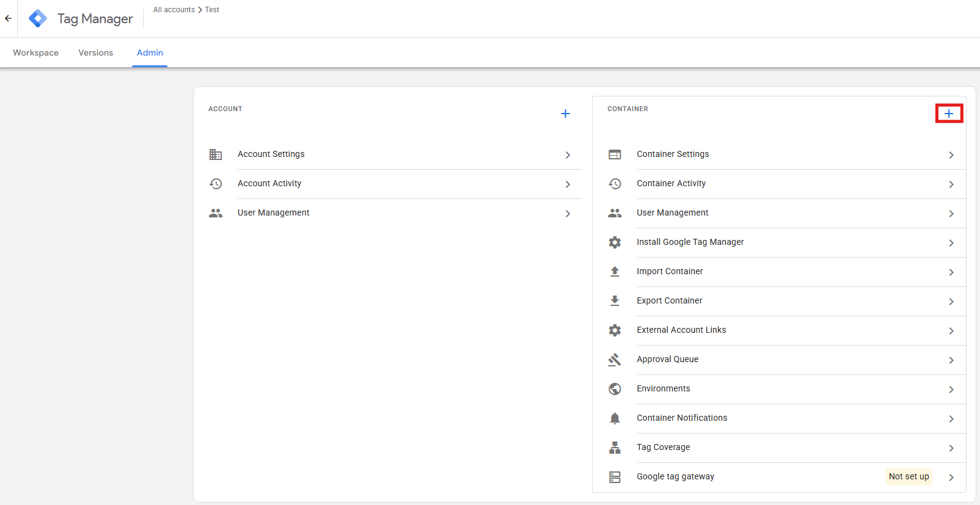Open Import Container using its chevron
This screenshot has width=980, height=505.
pos(951,272)
